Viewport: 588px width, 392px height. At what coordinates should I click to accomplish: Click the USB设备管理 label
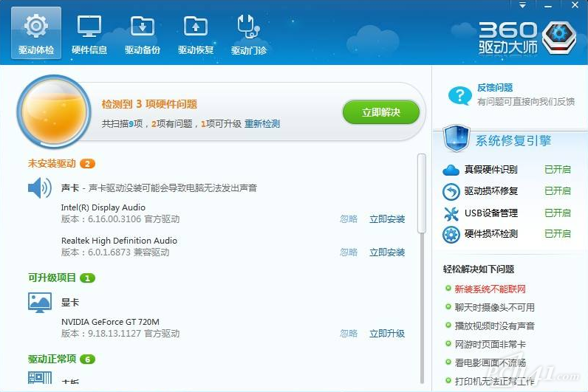[x=491, y=213]
